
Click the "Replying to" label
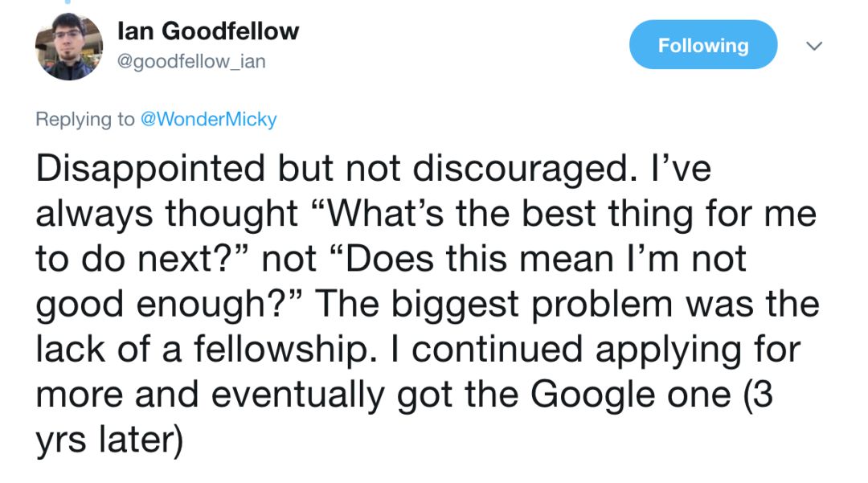coord(85,120)
